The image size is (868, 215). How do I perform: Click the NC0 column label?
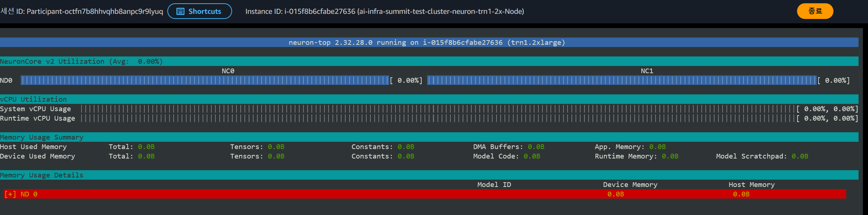click(228, 71)
